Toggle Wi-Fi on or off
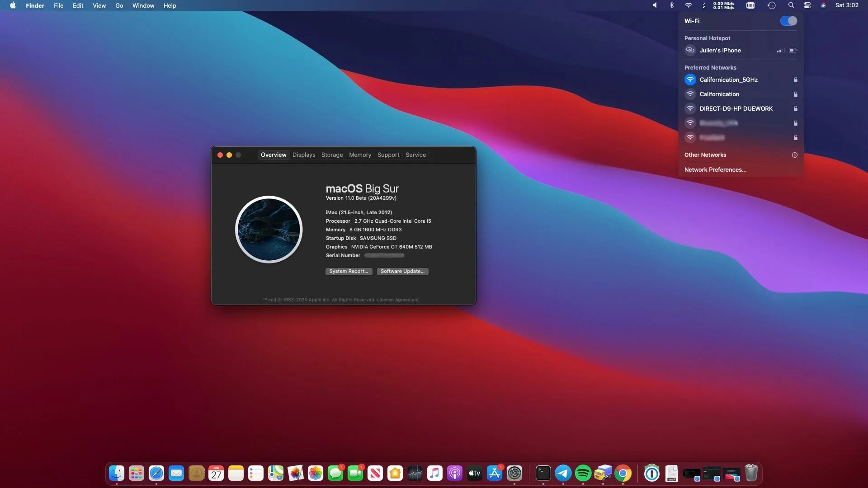The image size is (868, 488). pos(789,20)
